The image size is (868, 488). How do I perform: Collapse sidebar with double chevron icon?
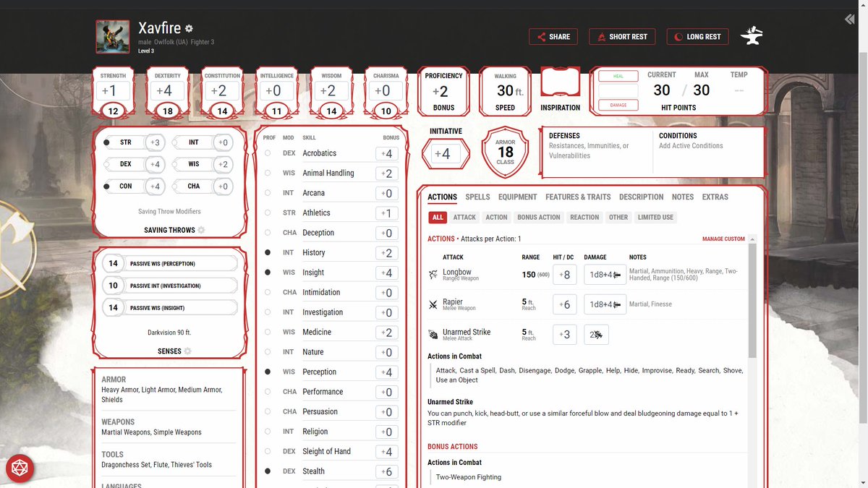(850, 20)
